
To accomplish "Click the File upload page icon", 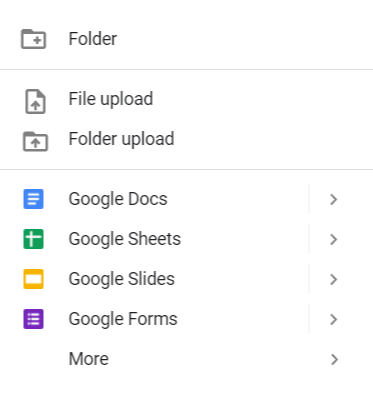I will 35,101.
